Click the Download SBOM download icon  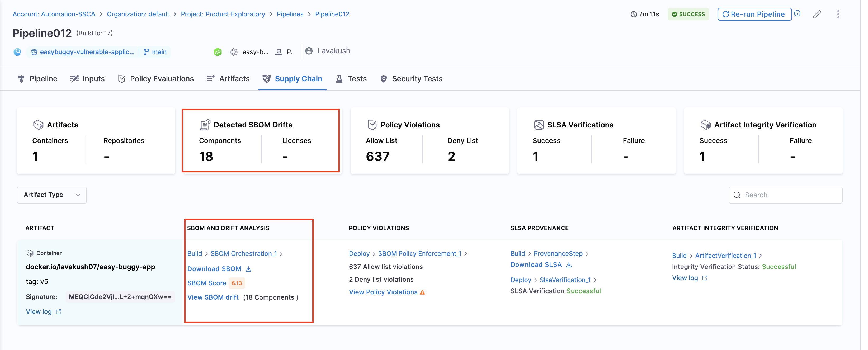click(x=248, y=269)
